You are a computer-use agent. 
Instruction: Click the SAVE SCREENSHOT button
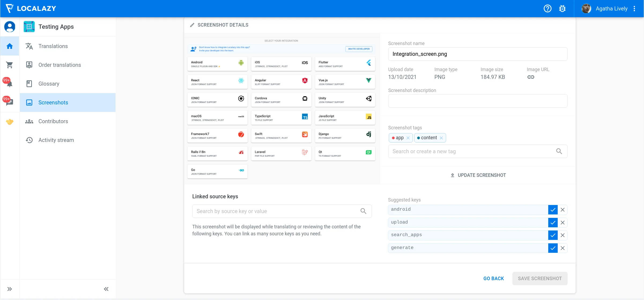pyautogui.click(x=540, y=278)
